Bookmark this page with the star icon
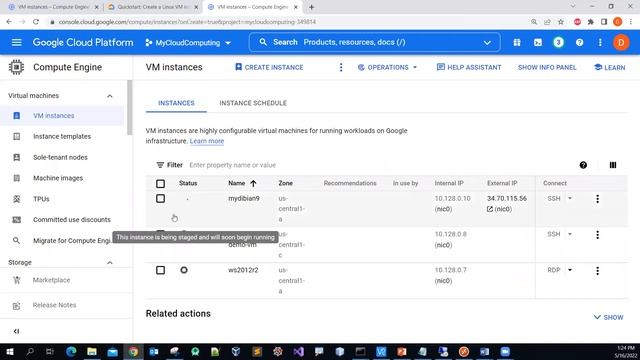 coord(561,22)
